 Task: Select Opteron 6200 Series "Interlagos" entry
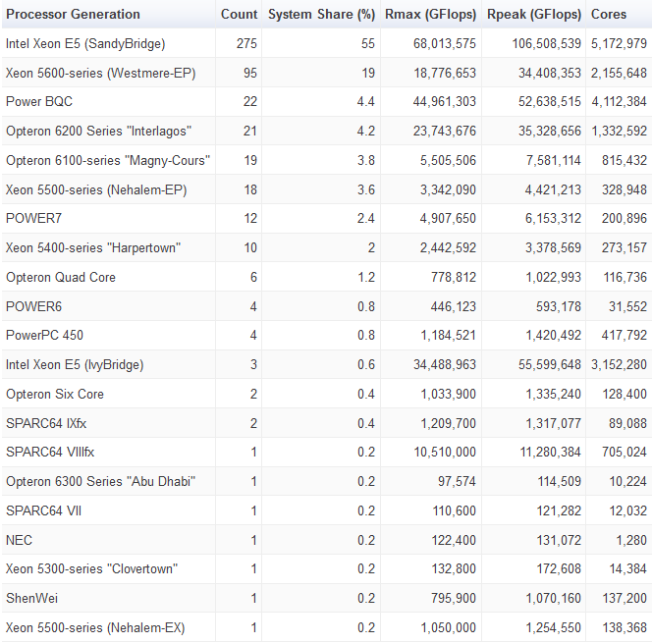[98, 131]
